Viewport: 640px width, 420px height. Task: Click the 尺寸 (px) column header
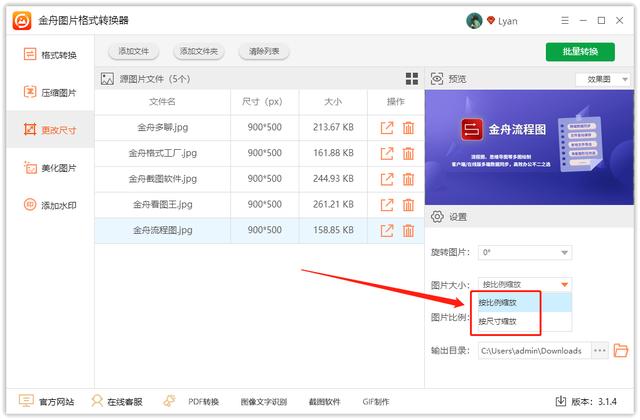click(x=262, y=102)
